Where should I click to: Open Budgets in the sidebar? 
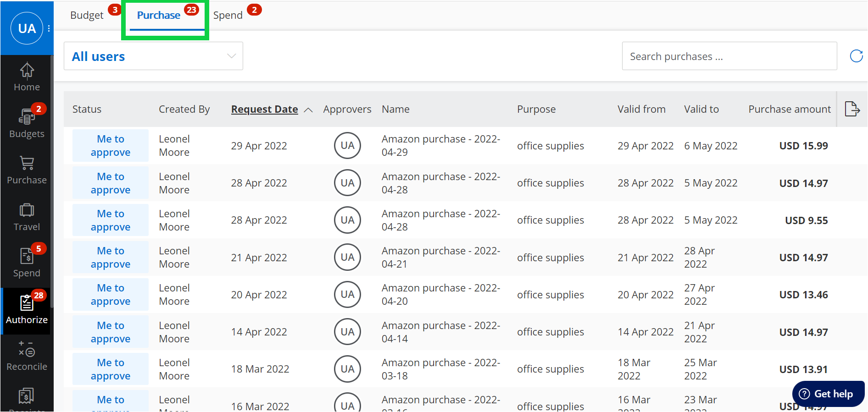(x=27, y=122)
